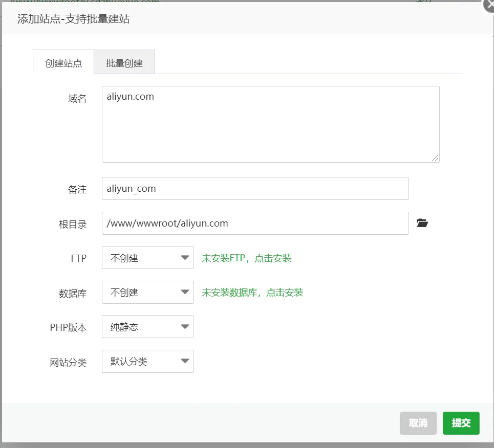Click the 未安装FTP，点击安装 link

pos(246,258)
